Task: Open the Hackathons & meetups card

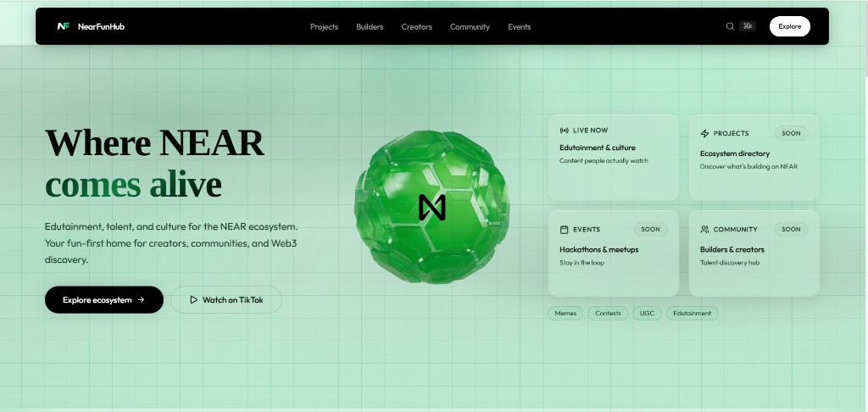Action: tap(614, 253)
